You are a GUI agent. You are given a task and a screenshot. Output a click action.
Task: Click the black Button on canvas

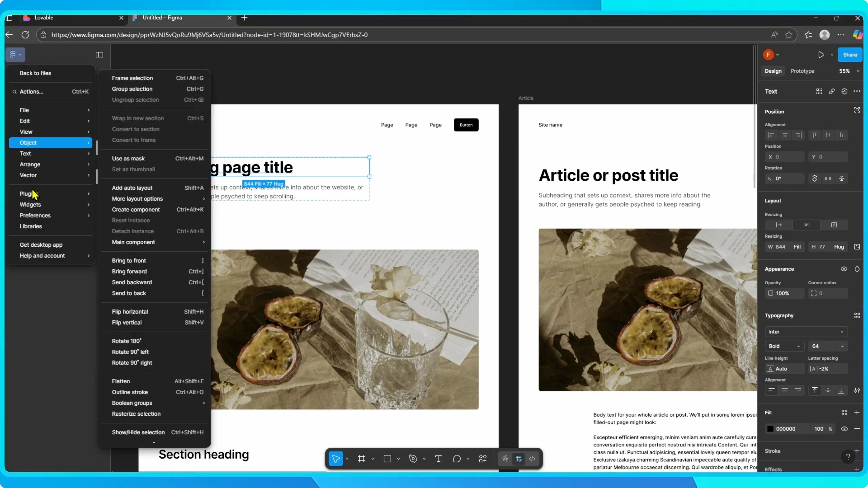pos(466,125)
